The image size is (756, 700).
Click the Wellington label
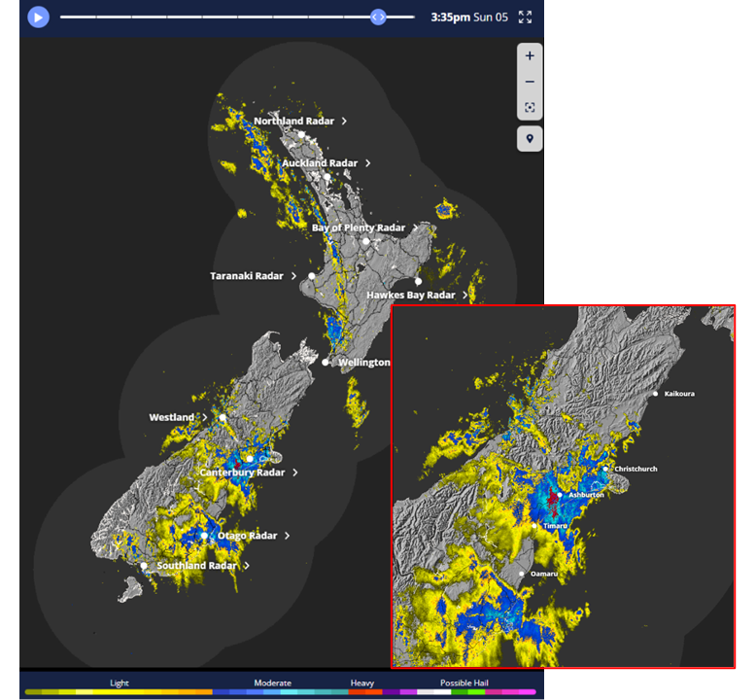[x=364, y=363]
